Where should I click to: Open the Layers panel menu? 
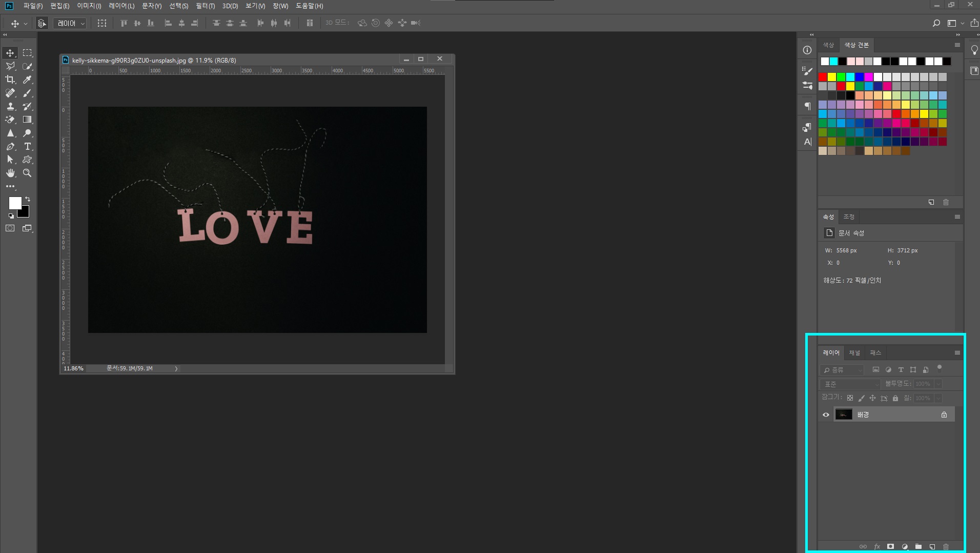(x=957, y=353)
